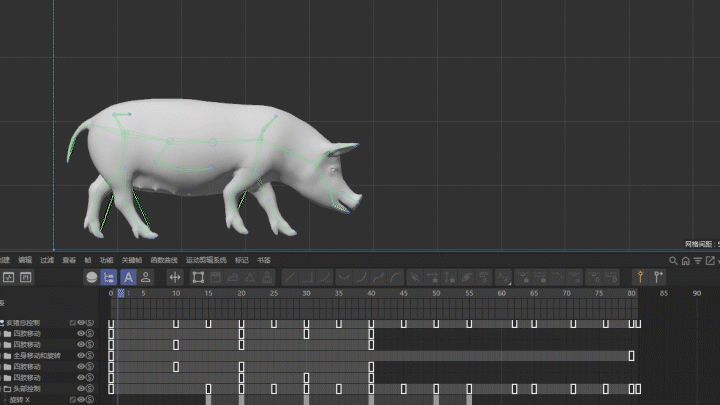720x405 pixels.
Task: Click frame 85 on the timeline ruler
Action: (x=664, y=293)
